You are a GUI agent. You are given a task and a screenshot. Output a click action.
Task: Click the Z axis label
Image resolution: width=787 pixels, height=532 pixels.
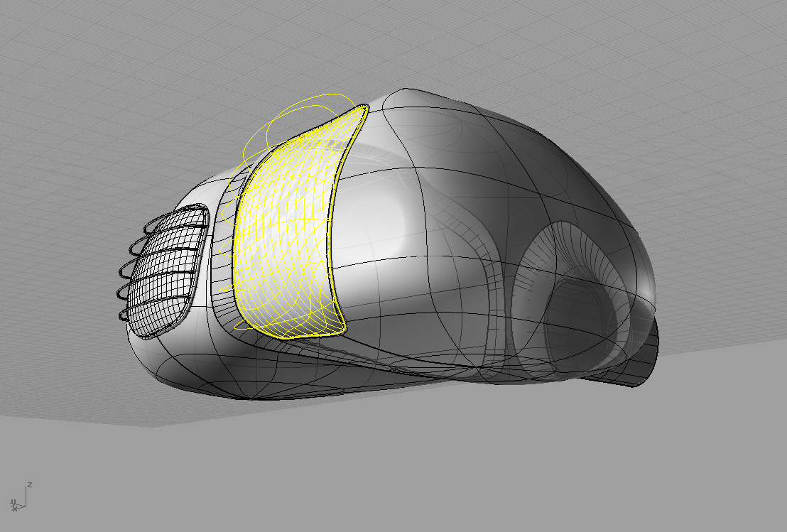point(29,485)
